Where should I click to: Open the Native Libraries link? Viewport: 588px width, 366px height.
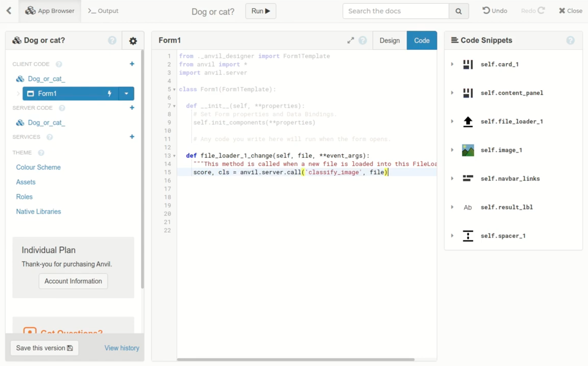click(x=38, y=211)
